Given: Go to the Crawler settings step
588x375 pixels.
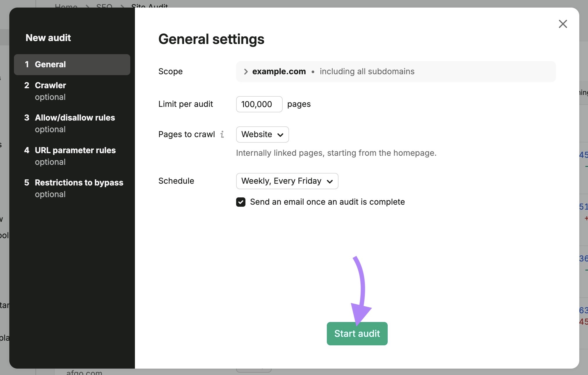Looking at the screenshot, I should pos(72,91).
